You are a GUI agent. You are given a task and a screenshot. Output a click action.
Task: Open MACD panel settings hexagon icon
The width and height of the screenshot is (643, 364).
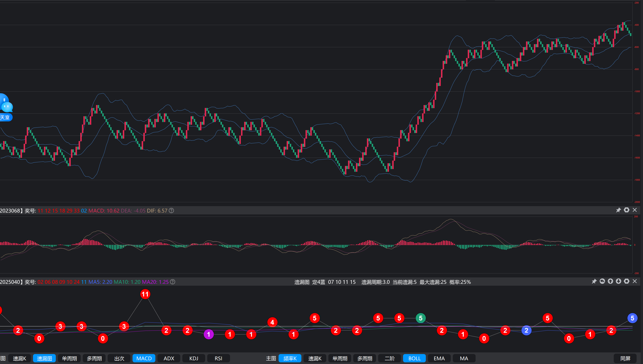coord(626,210)
